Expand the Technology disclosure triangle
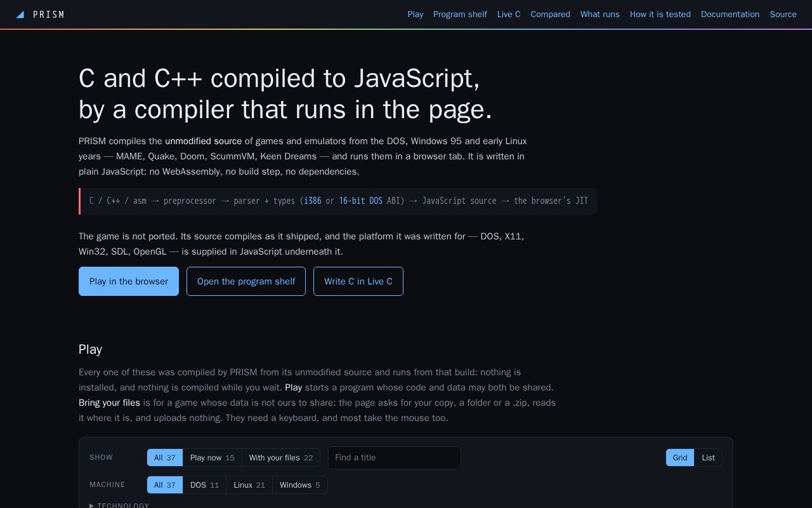 click(x=92, y=505)
